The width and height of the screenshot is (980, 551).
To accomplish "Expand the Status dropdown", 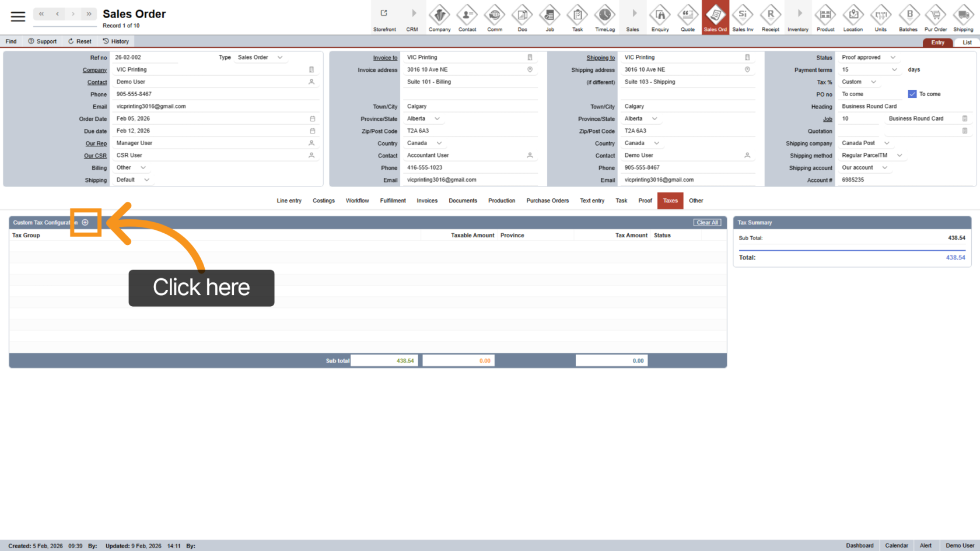I will (892, 57).
